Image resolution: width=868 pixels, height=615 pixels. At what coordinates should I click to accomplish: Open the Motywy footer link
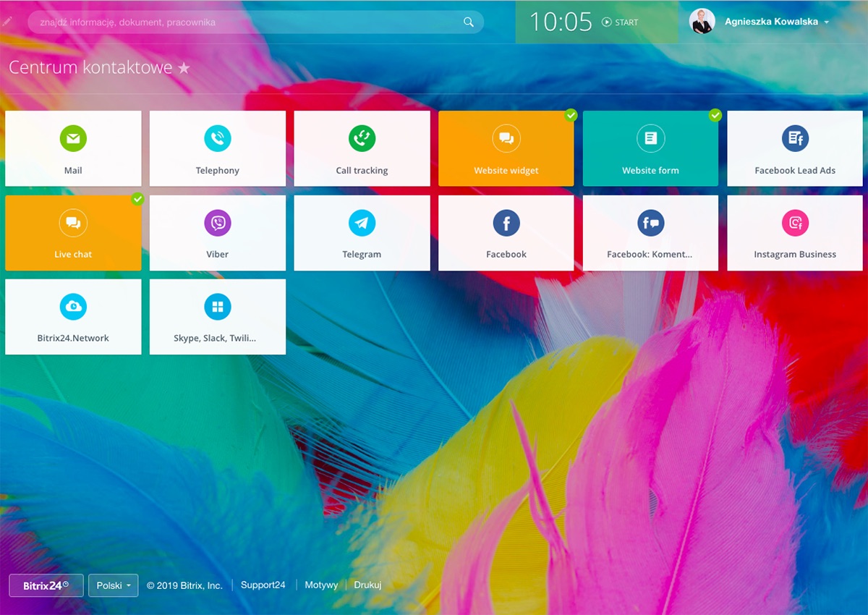(321, 585)
